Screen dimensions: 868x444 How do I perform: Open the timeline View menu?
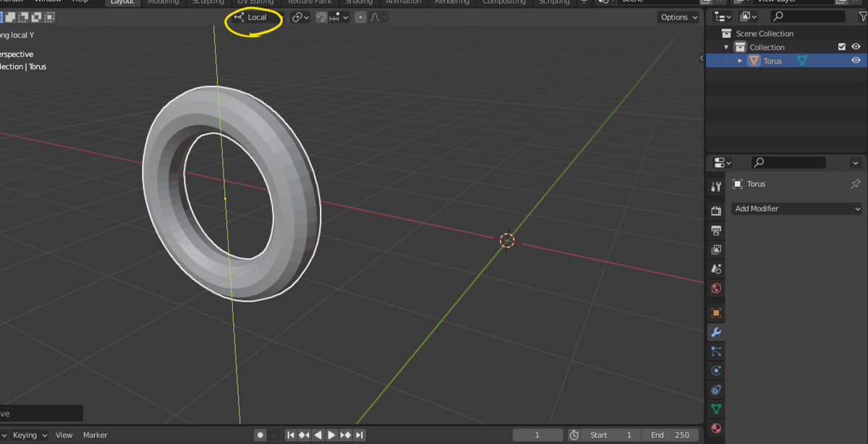(x=64, y=435)
